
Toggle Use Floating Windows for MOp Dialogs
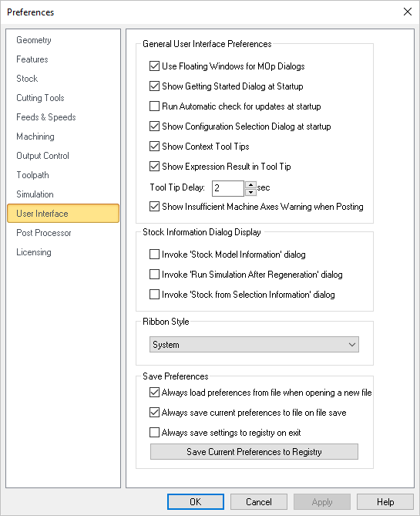pos(154,66)
